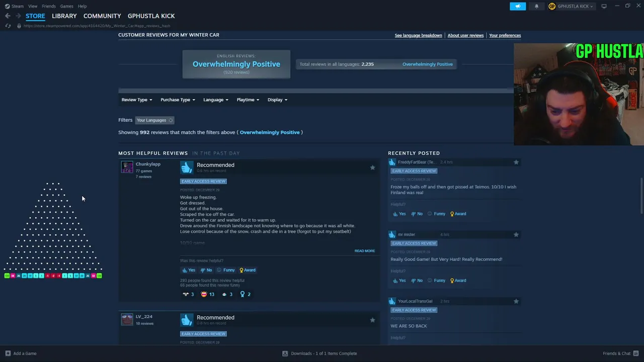Open the Games menu
644x362 pixels.
click(66, 6)
